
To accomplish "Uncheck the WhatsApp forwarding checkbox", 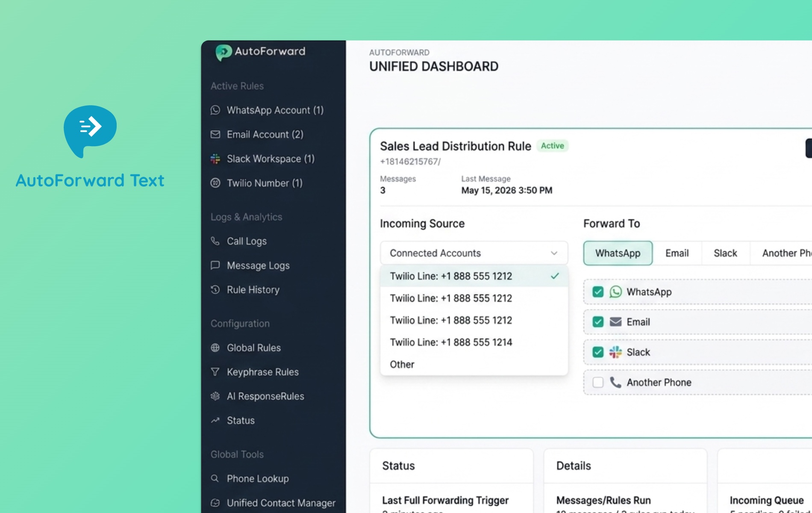I will (598, 292).
